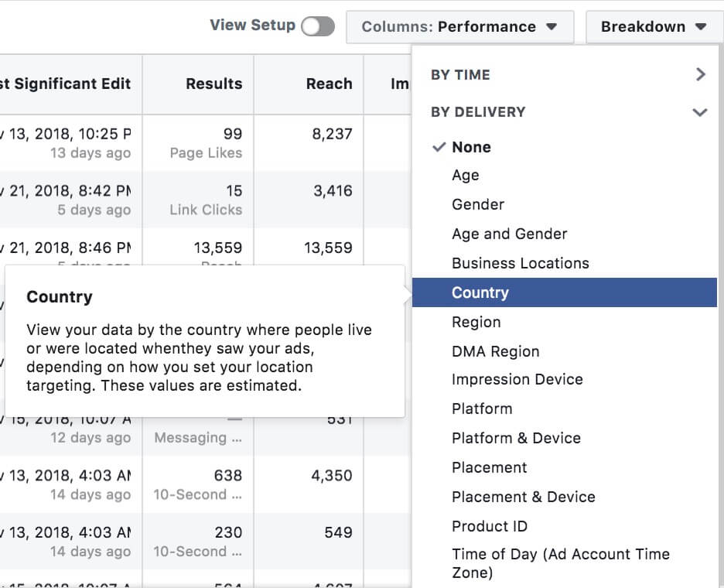Select Age and Gender breakdown
Screen dimensions: 724x588
click(509, 234)
